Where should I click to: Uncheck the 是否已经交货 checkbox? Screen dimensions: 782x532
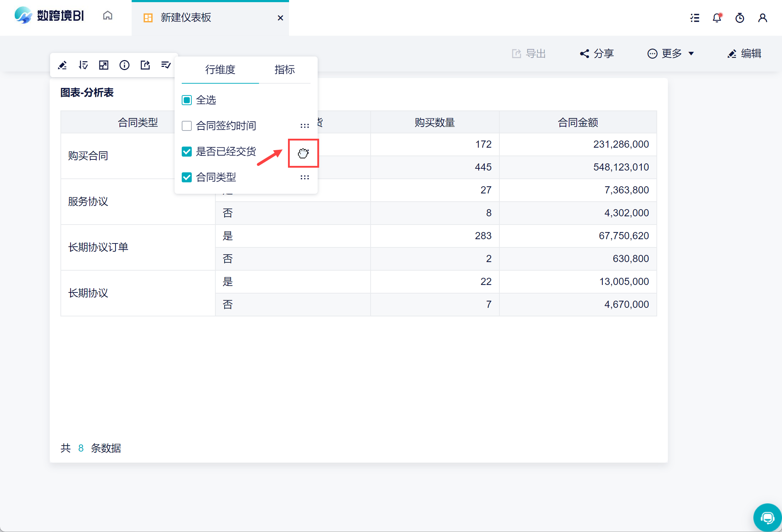pos(187,152)
